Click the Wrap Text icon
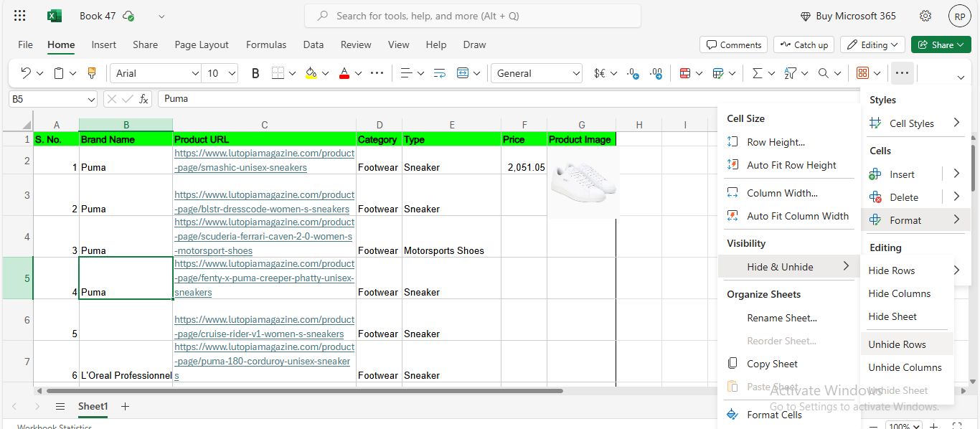The height and width of the screenshot is (429, 980). pyautogui.click(x=440, y=73)
